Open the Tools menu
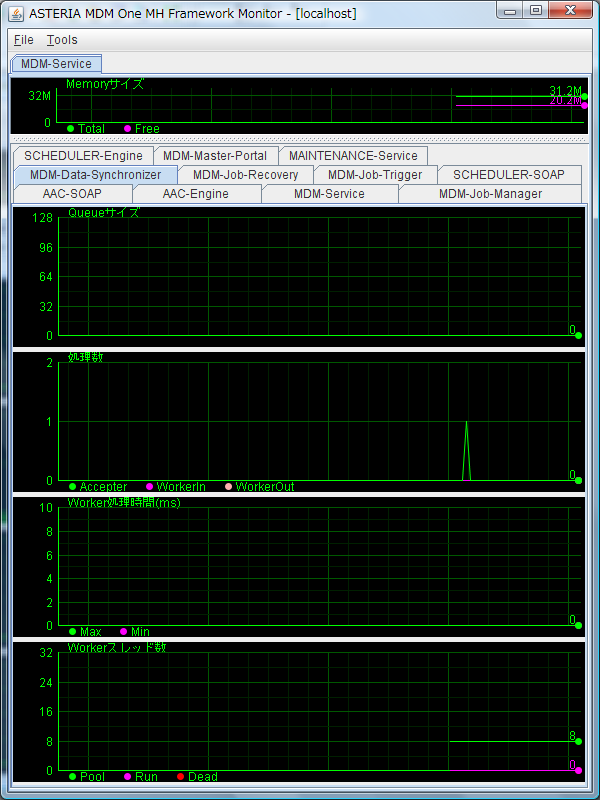 tap(62, 40)
